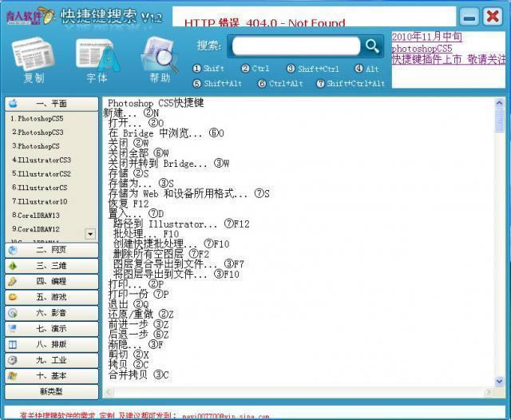511x420 pixels.
Task: Open the 快捷键插件上市 敬请关注 link
Action: pyautogui.click(x=449, y=59)
